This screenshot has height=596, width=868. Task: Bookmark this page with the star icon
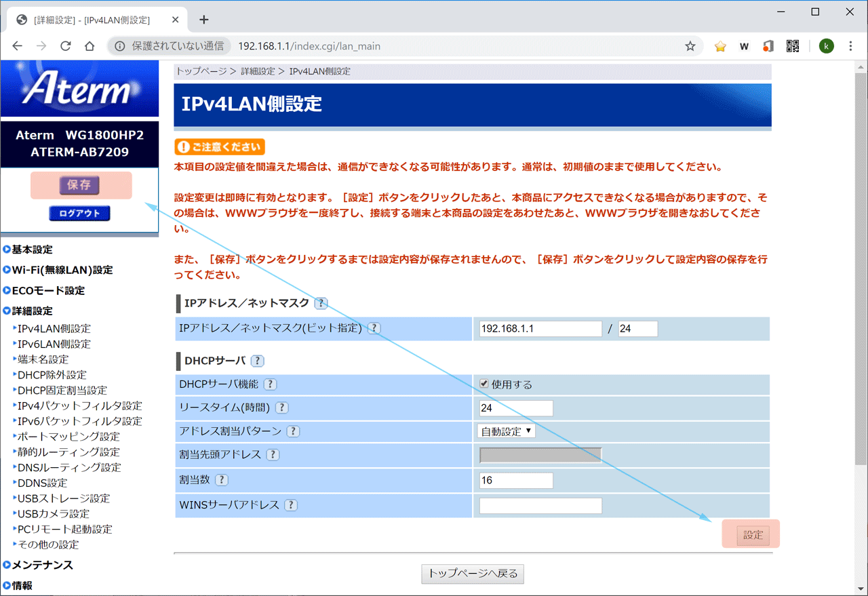coord(690,46)
